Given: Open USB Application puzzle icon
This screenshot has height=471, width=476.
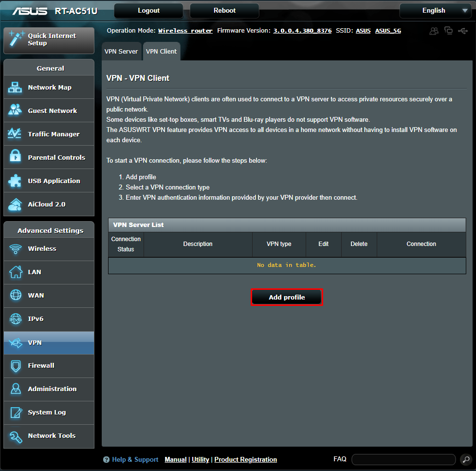Looking at the screenshot, I should (x=15, y=181).
